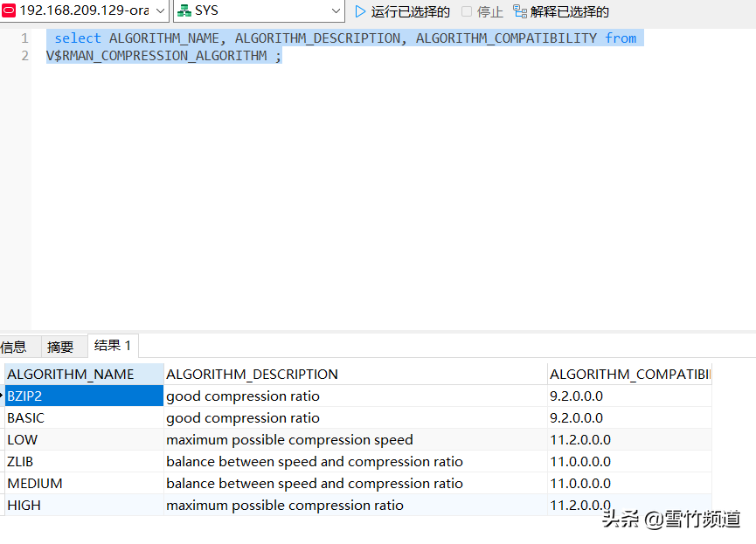Click the ALGORITHM_DESCRIPTION column header
The width and height of the screenshot is (756, 544).
[356, 375]
